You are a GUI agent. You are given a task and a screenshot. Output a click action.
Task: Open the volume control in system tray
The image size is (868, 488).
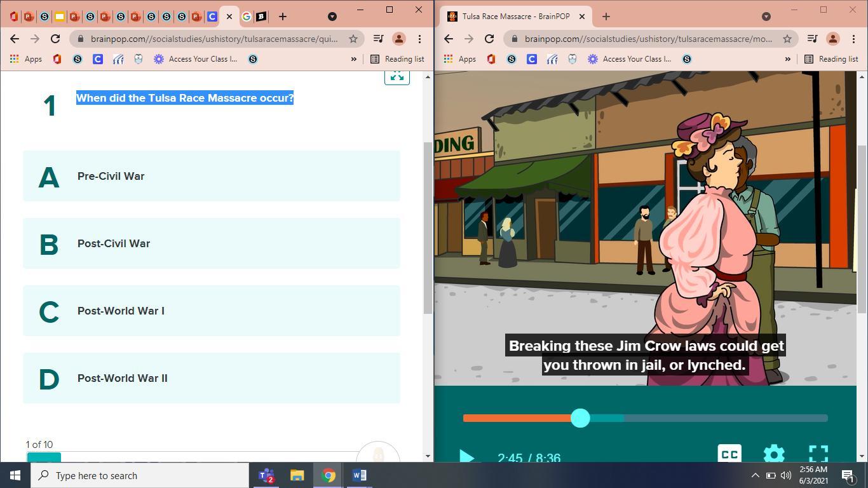pos(786,475)
